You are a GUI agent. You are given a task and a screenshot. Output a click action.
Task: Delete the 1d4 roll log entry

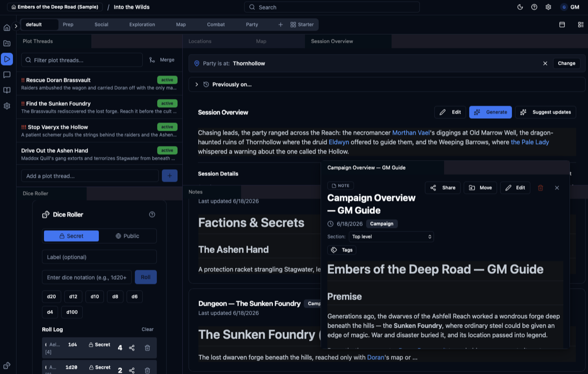(x=147, y=348)
